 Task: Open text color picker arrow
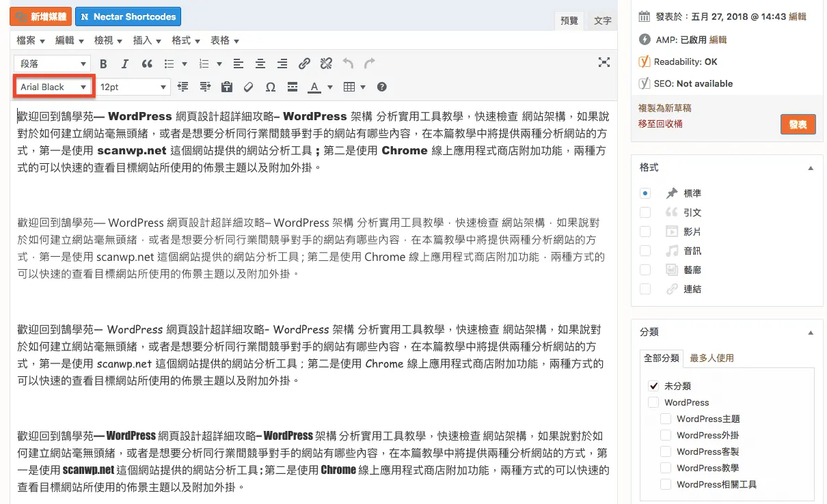pos(330,87)
